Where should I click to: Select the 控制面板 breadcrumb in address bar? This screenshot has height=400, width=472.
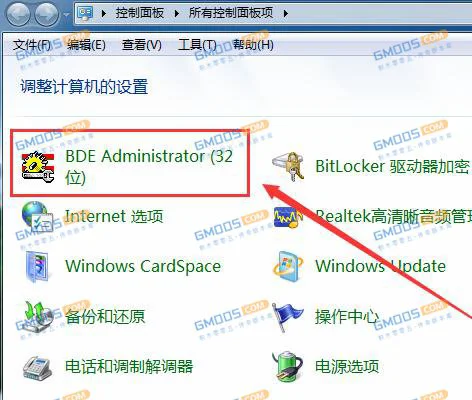coord(140,13)
